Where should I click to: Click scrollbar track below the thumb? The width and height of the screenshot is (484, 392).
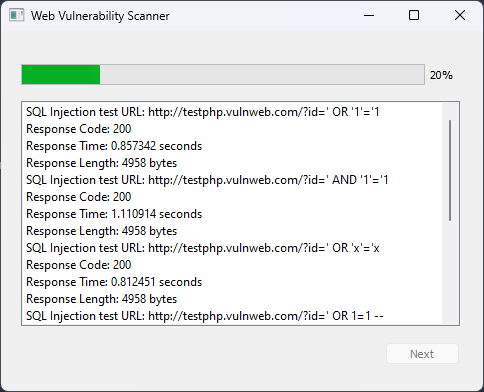[450, 272]
